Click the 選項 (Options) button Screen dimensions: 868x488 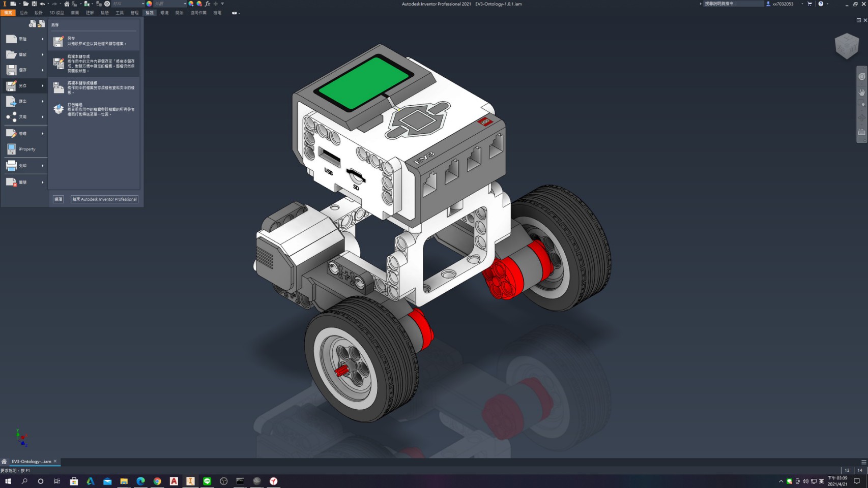coord(59,199)
